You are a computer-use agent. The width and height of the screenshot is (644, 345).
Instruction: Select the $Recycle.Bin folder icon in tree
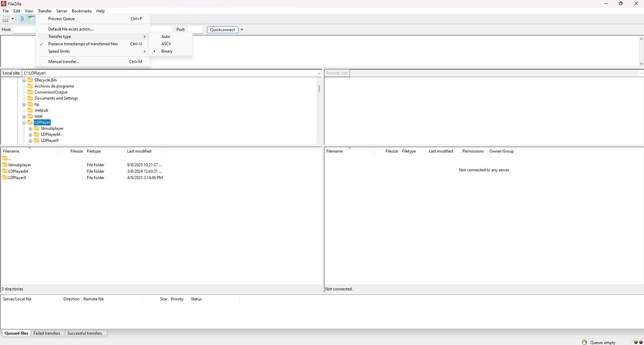coord(30,80)
